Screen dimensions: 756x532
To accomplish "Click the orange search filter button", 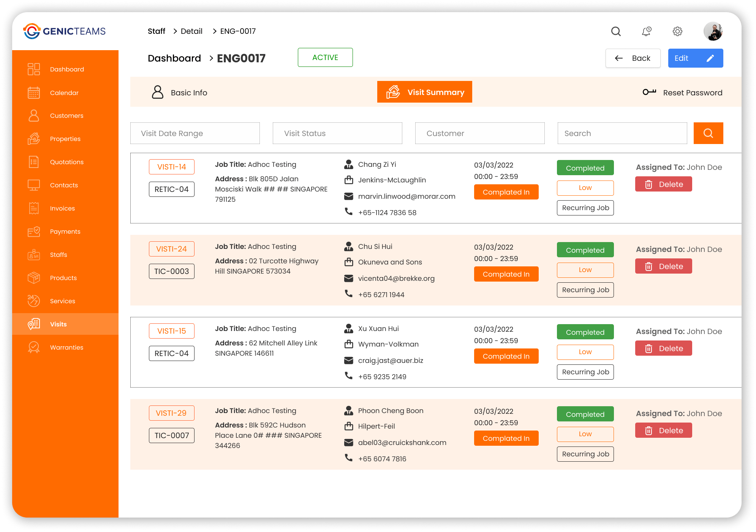I will tap(708, 133).
